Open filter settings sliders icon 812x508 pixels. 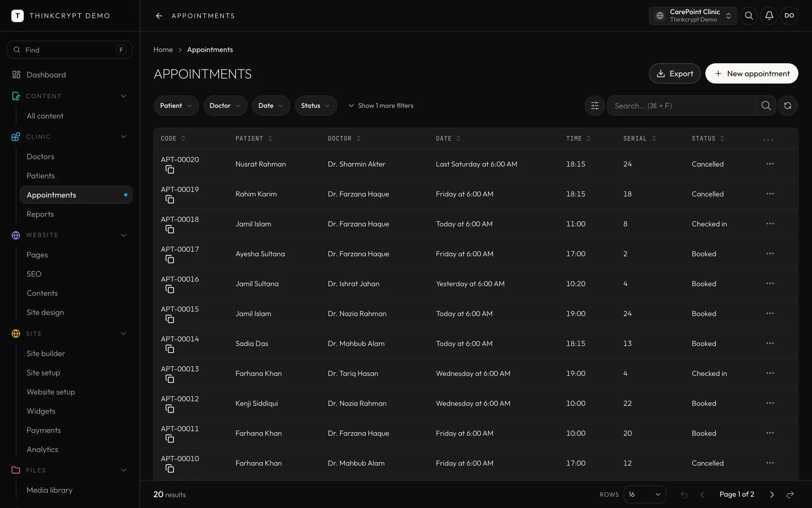[x=595, y=105]
